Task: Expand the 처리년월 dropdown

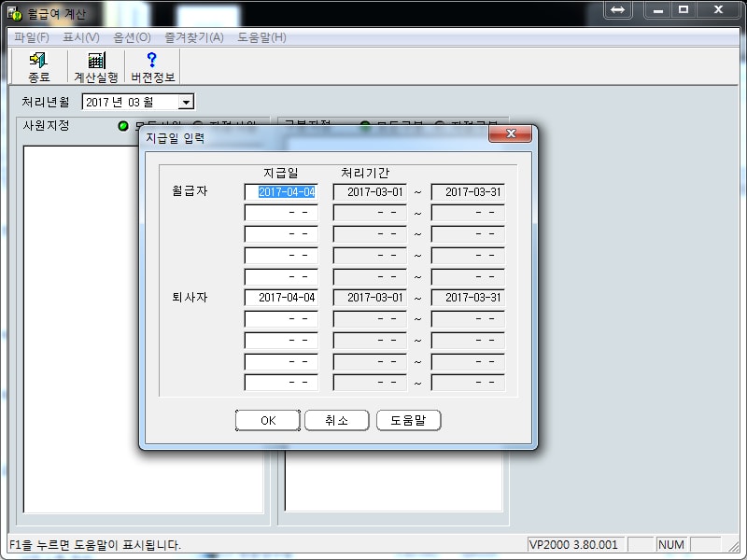Action: (x=186, y=103)
